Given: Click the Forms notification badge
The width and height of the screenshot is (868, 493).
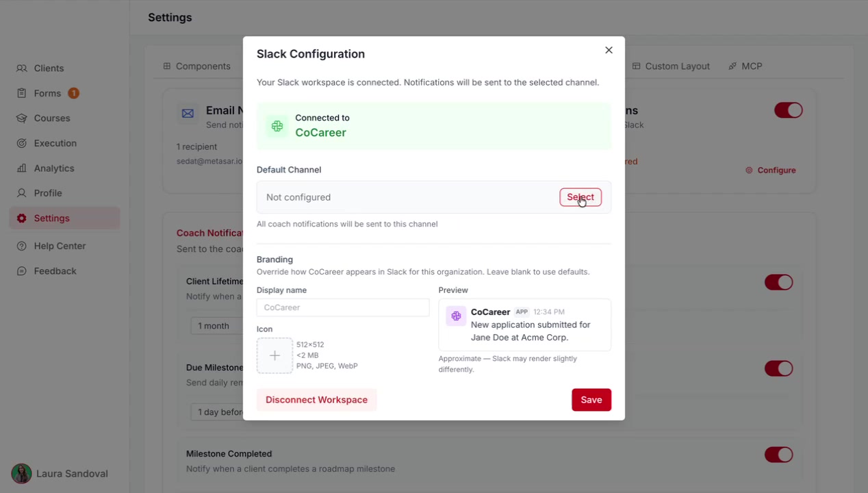Looking at the screenshot, I should pyautogui.click(x=73, y=93).
